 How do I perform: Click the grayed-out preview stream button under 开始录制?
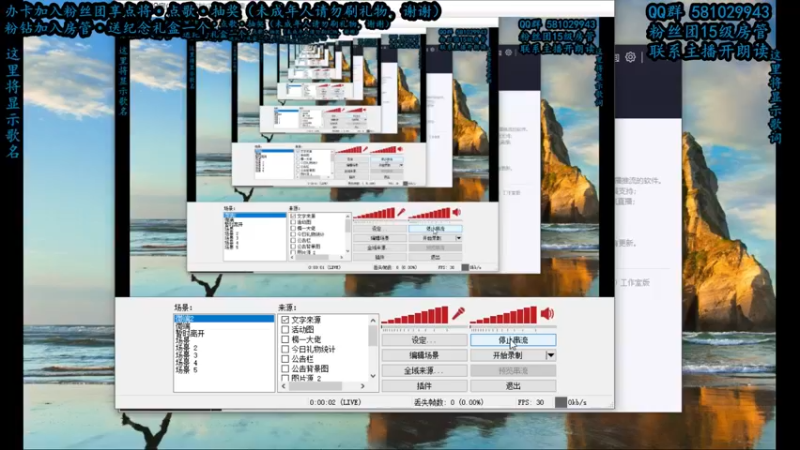tap(513, 370)
